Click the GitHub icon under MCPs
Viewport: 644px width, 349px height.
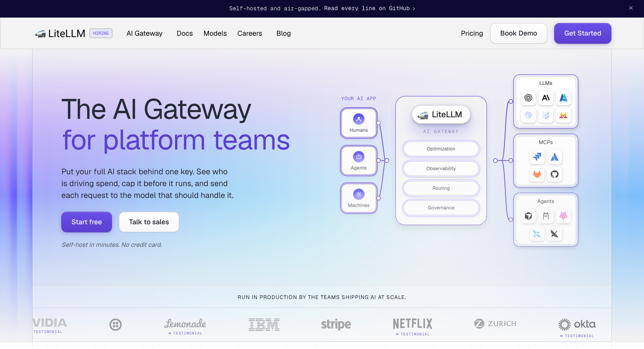click(x=554, y=174)
